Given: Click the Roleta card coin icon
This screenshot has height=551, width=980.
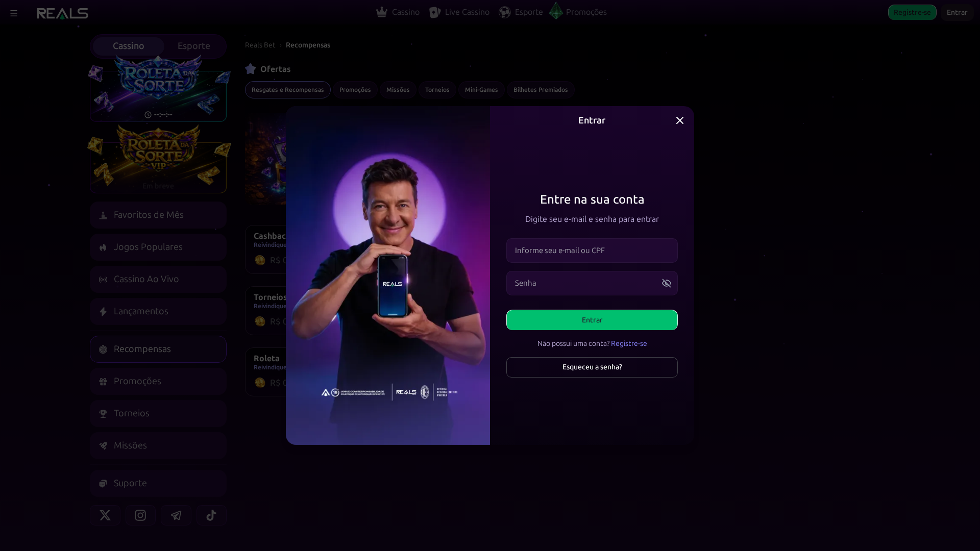Looking at the screenshot, I should (x=260, y=383).
